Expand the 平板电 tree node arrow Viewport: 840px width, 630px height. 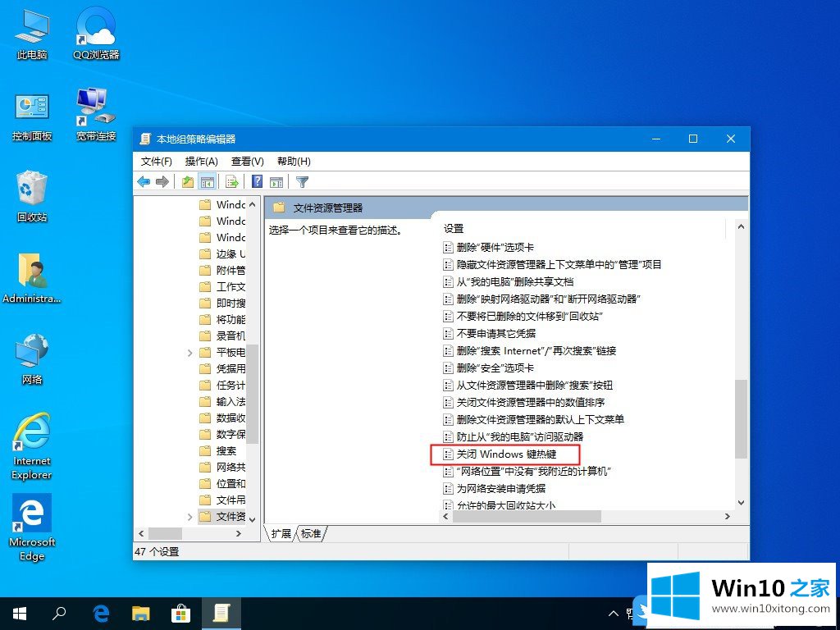pyautogui.click(x=189, y=353)
